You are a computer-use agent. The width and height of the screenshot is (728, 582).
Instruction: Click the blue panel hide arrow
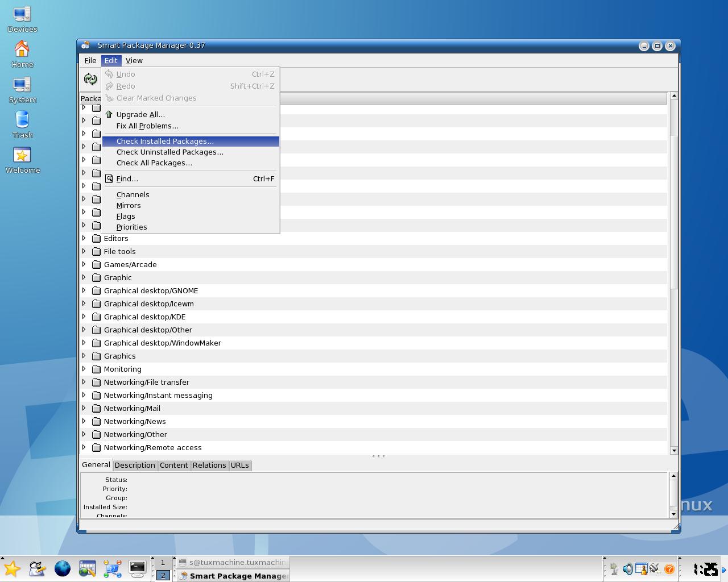pos(724,569)
